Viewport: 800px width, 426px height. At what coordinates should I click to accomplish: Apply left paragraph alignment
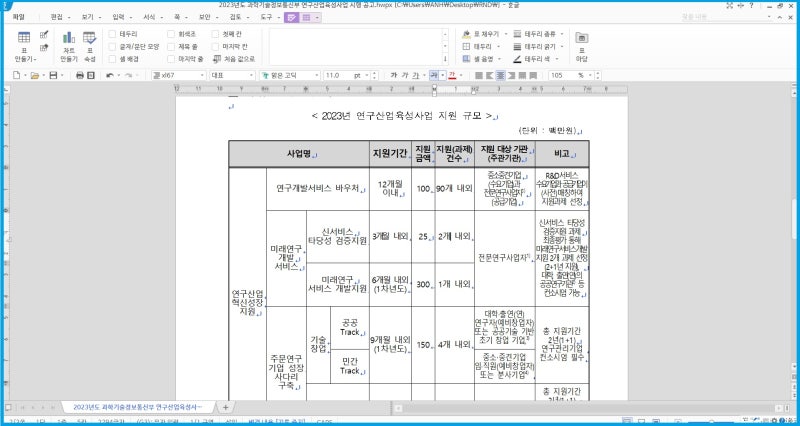click(x=490, y=76)
